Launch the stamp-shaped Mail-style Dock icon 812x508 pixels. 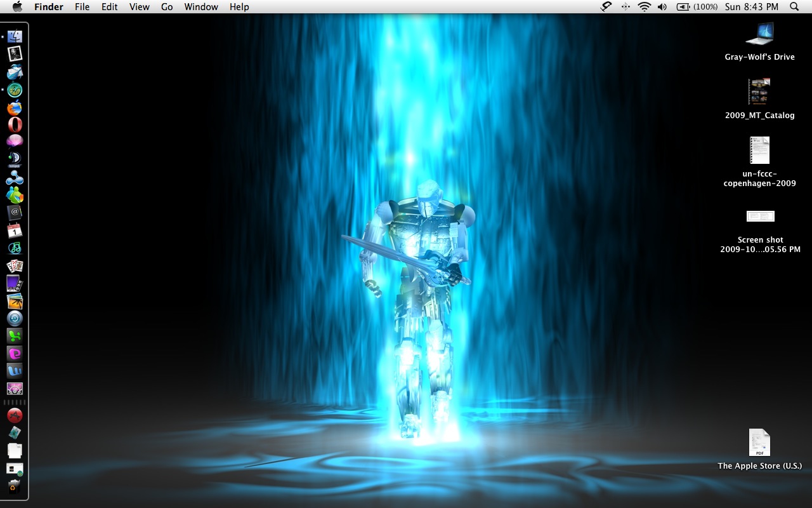[x=15, y=54]
